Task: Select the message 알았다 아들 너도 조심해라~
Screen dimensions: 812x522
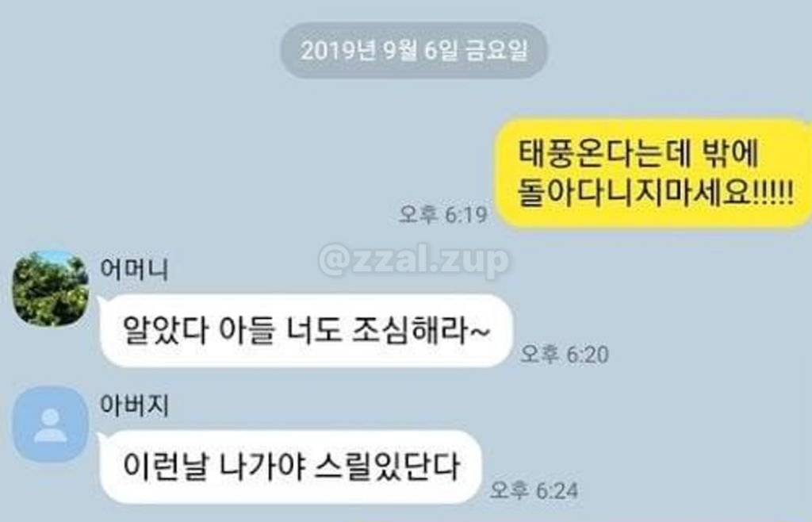Action: click(305, 330)
